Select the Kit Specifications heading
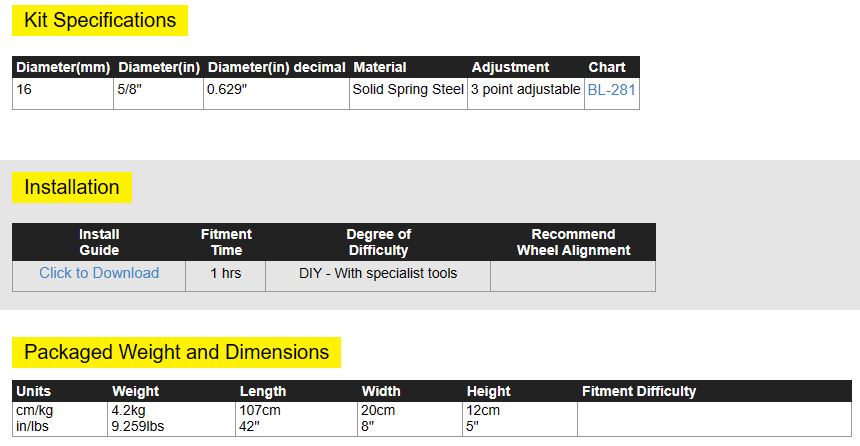The width and height of the screenshot is (860, 446). click(x=99, y=20)
